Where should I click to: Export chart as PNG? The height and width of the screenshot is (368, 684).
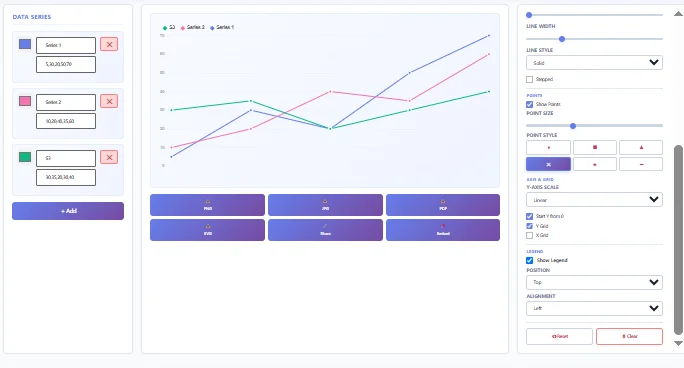tap(208, 205)
